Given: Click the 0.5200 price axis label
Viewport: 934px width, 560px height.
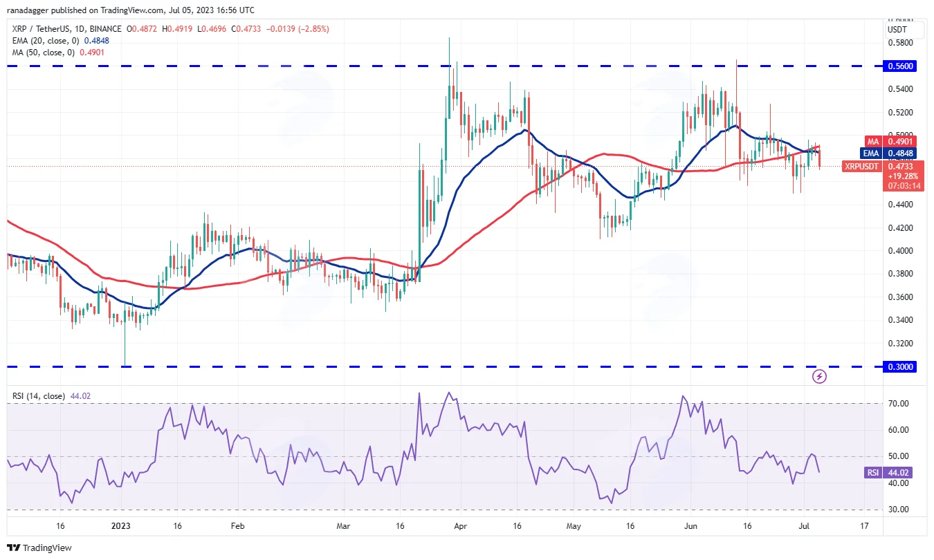Looking at the screenshot, I should click(x=899, y=112).
